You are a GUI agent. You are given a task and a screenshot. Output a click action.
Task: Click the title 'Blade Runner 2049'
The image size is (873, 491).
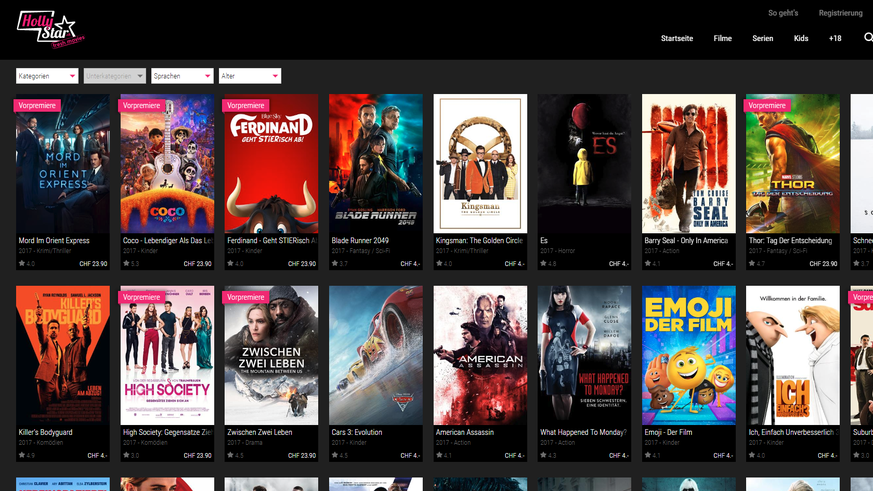(360, 240)
